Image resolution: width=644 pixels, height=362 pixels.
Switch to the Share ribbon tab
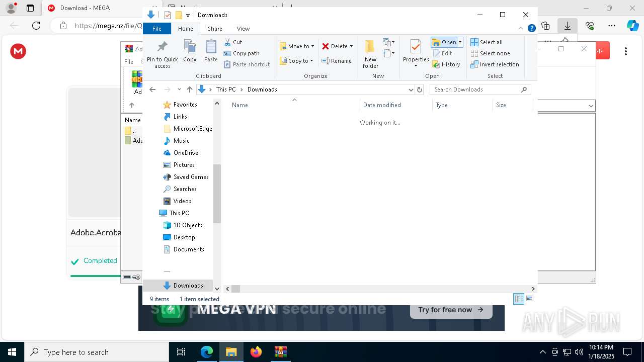(215, 29)
